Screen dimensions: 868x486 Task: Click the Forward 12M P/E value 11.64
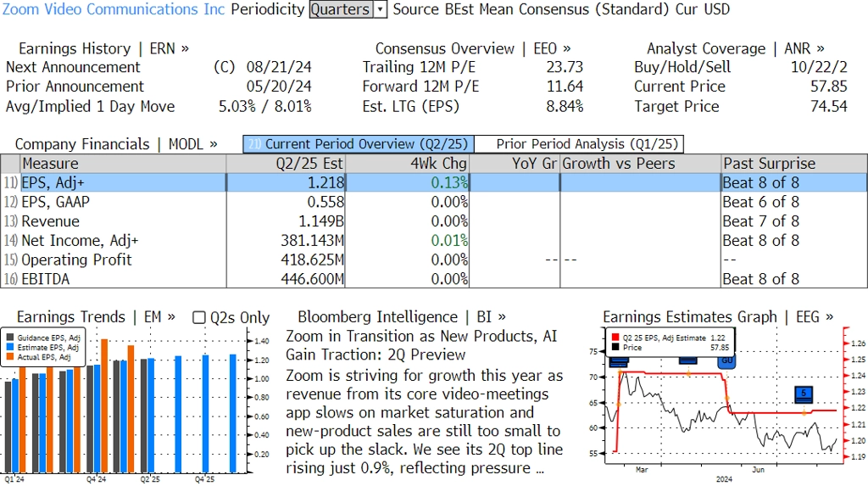[x=565, y=87]
